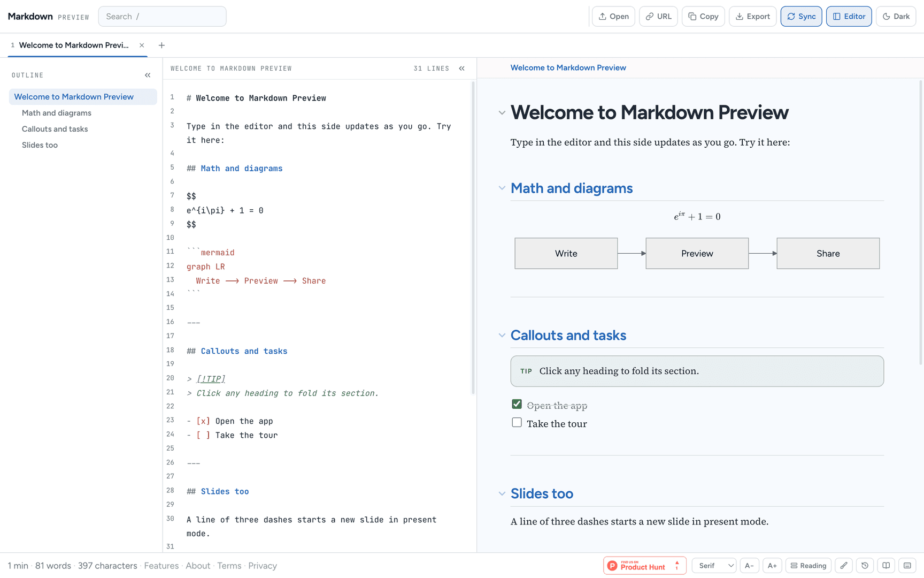Click editor line 'e^{i\pi} + 1 = 0'
The height and width of the screenshot is (578, 924).
click(x=225, y=211)
